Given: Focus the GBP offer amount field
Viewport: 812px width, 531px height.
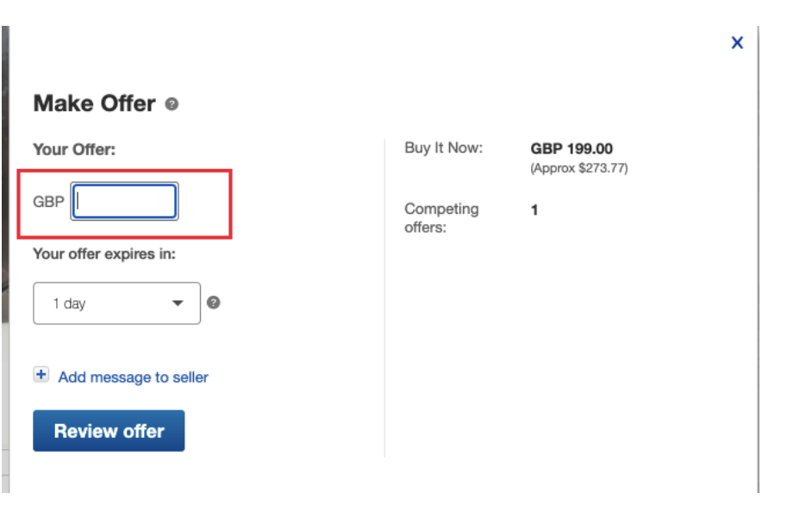Looking at the screenshot, I should point(125,202).
